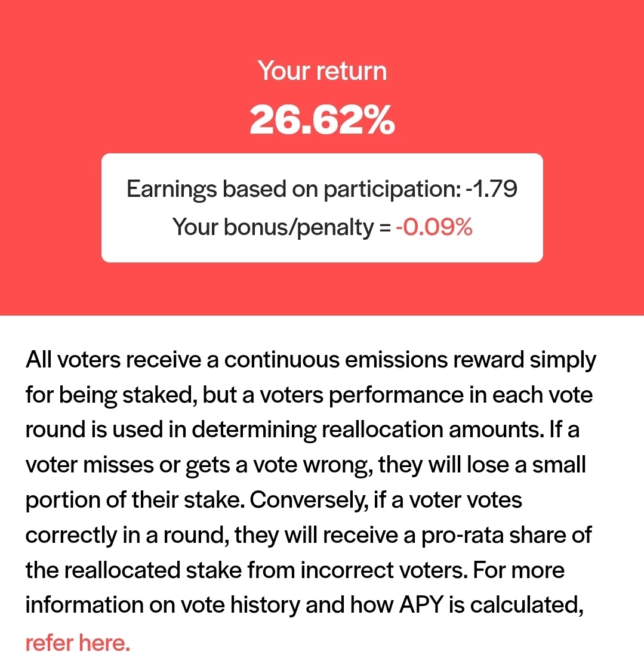
Task: Click the phrase 'continuous emissions reward'
Action: 374,360
